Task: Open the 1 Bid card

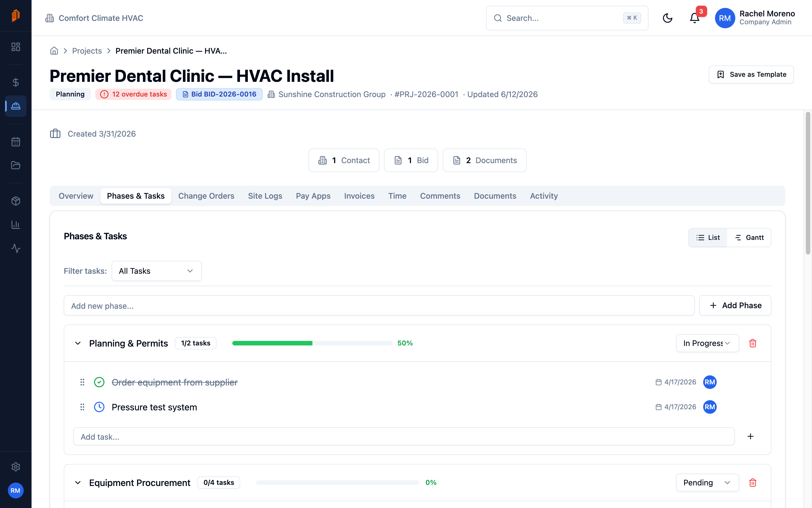Action: [x=411, y=160]
